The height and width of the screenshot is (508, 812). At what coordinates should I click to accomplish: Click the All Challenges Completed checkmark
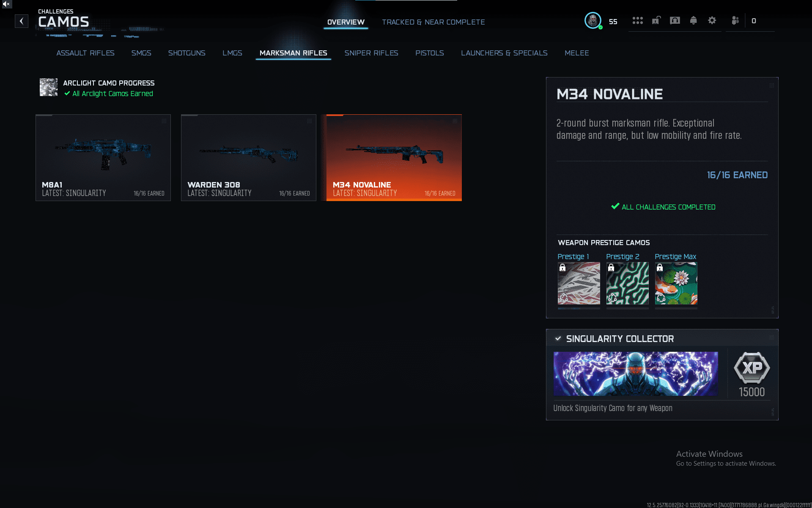click(x=615, y=207)
